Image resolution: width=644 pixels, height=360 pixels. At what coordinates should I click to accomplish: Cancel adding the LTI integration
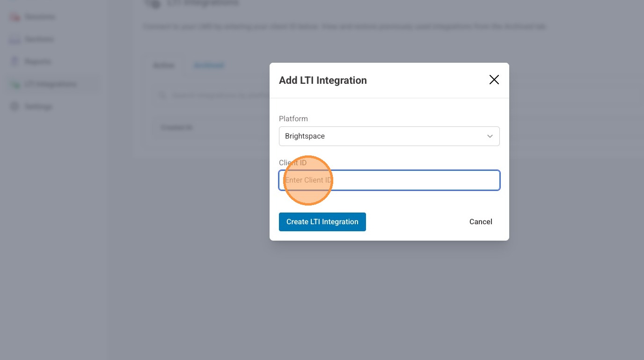[x=481, y=222]
